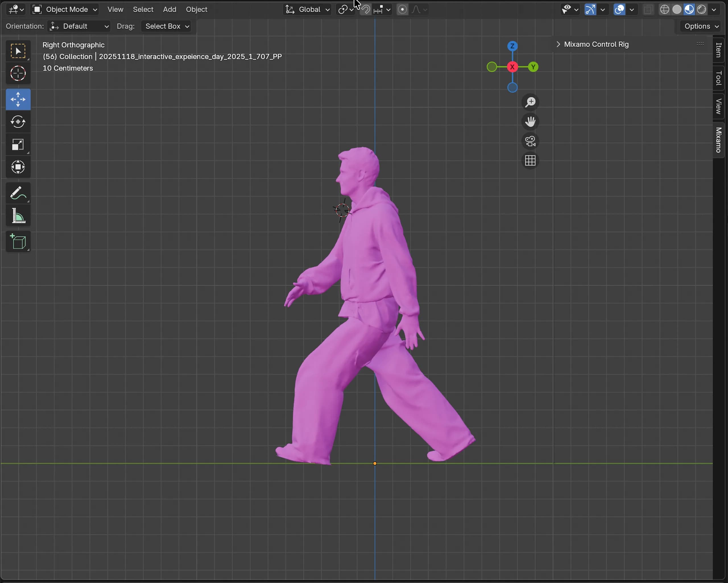Click the zoom view magnifier icon
Viewport: 728px width, 583px height.
pos(530,102)
